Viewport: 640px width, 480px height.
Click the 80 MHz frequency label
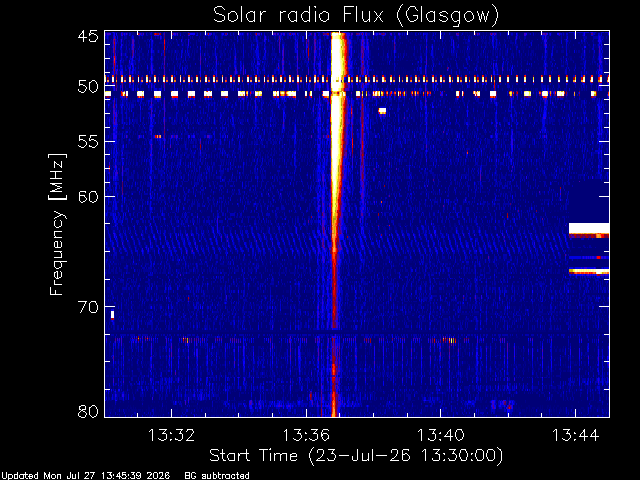(x=88, y=411)
